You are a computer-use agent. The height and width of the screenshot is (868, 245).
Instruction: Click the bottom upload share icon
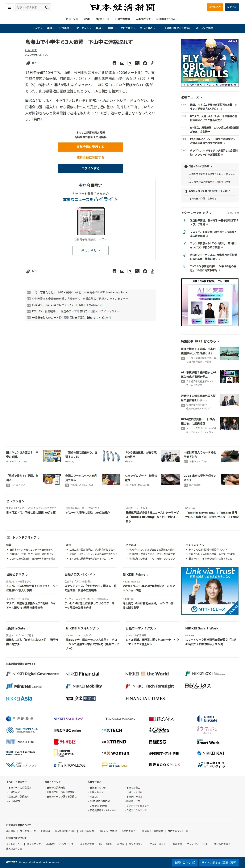point(152,271)
